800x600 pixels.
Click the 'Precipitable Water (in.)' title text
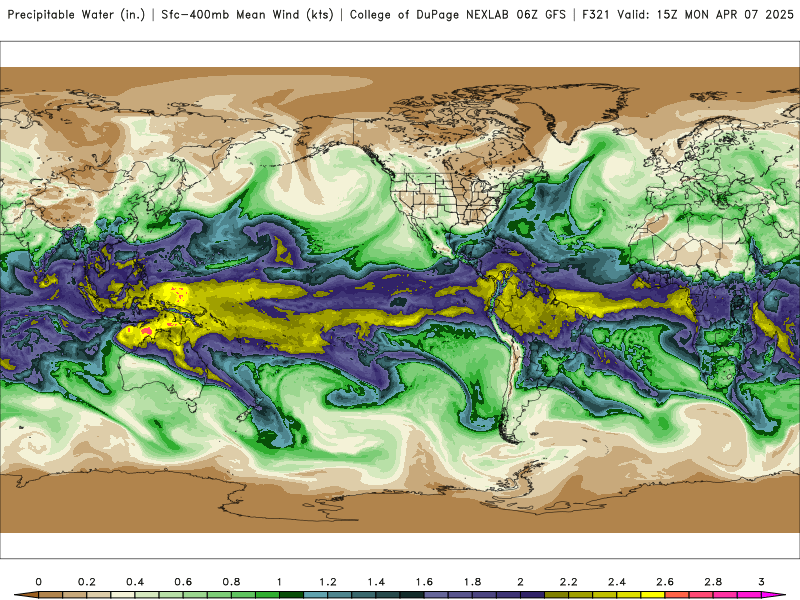(76, 15)
